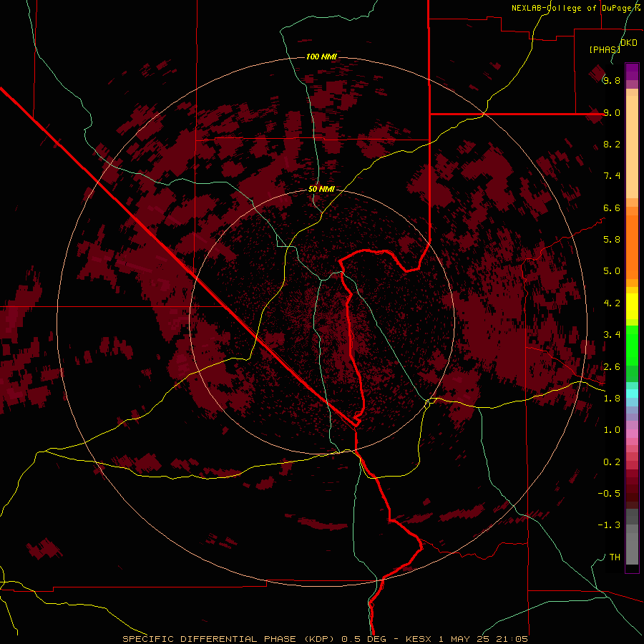The width and height of the screenshot is (644, 644).
Task: Click the 1.0 legend value
Action: [612, 429]
